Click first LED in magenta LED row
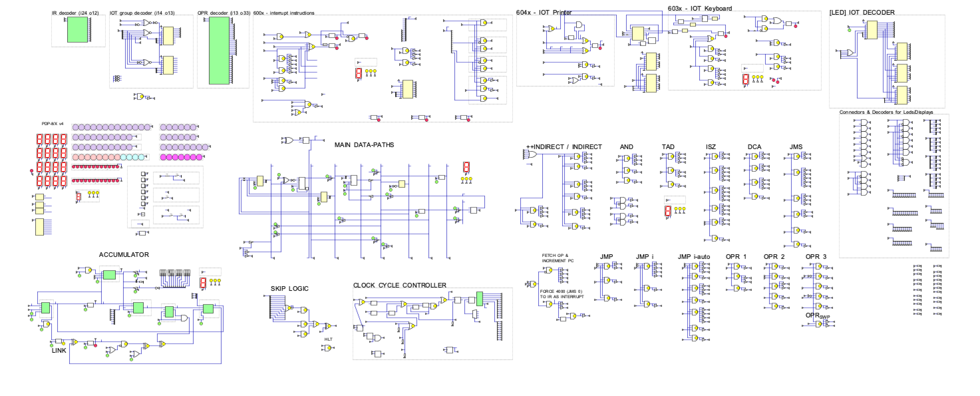The image size is (980, 396). click(163, 157)
